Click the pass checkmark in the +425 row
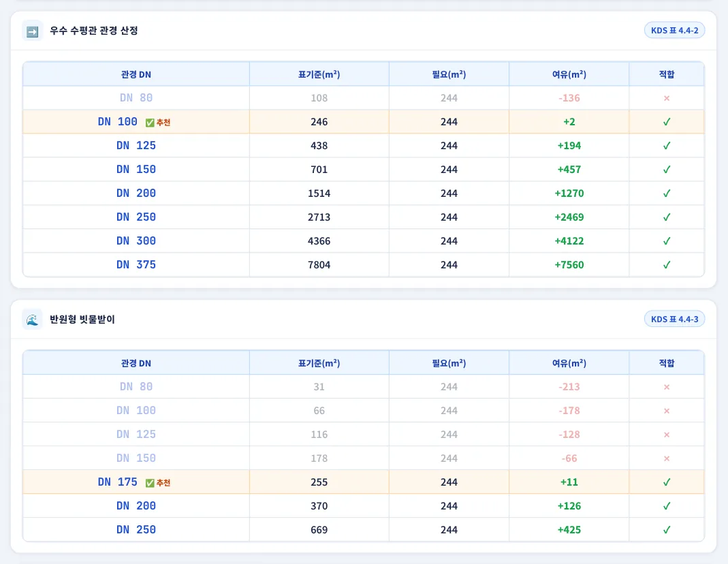Screen dimensions: 728x564 coord(667,530)
